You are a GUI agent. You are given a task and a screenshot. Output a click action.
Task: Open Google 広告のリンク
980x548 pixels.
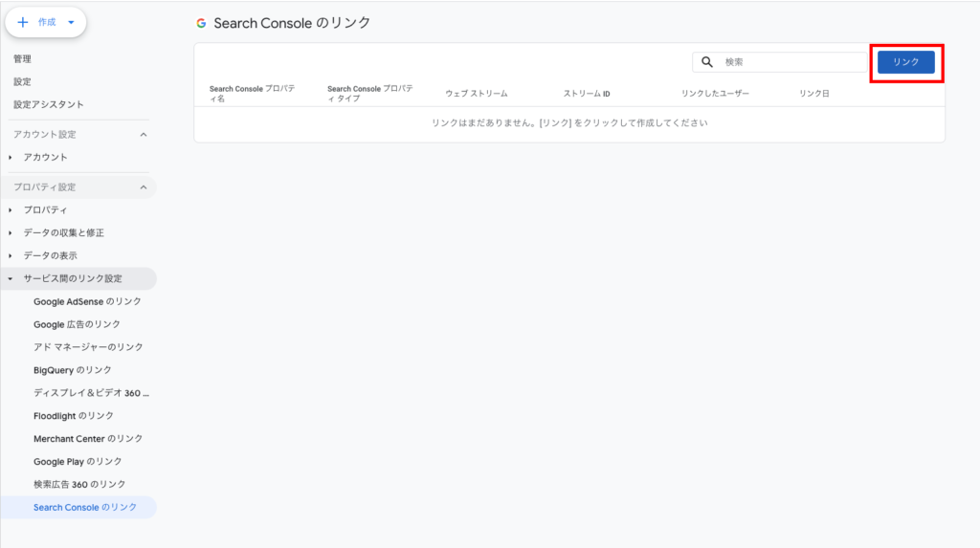tap(77, 324)
